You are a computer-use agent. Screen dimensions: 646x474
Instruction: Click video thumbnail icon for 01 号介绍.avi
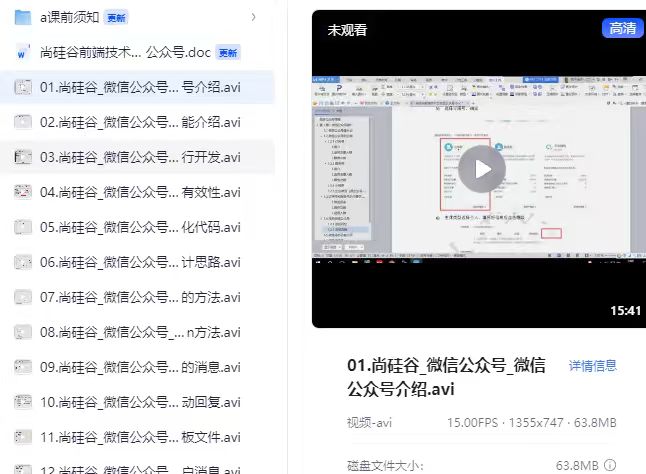(x=23, y=87)
